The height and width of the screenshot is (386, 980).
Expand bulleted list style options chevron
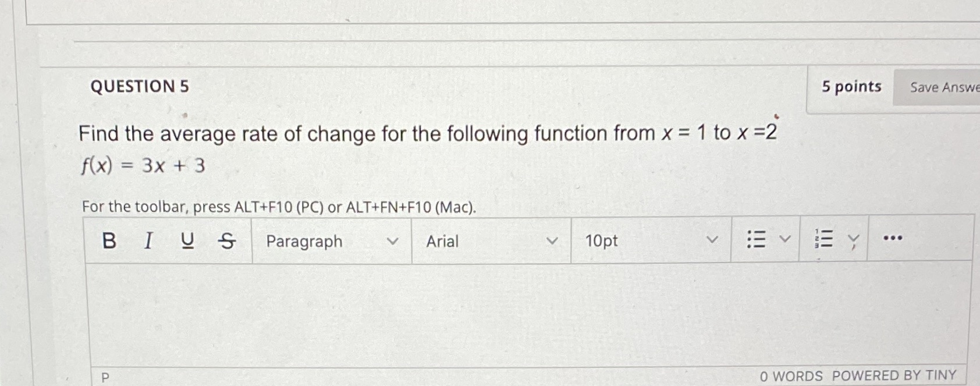click(784, 240)
